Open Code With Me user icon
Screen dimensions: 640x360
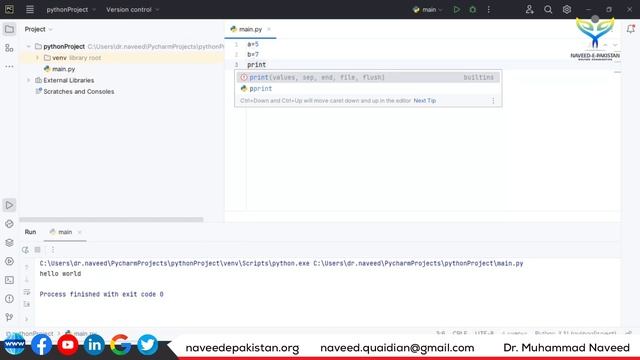click(529, 9)
